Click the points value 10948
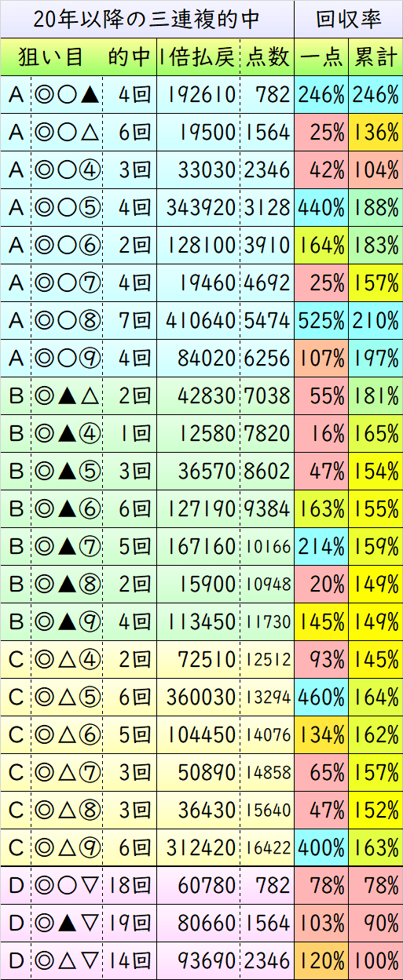The width and height of the screenshot is (403, 980). click(x=268, y=585)
